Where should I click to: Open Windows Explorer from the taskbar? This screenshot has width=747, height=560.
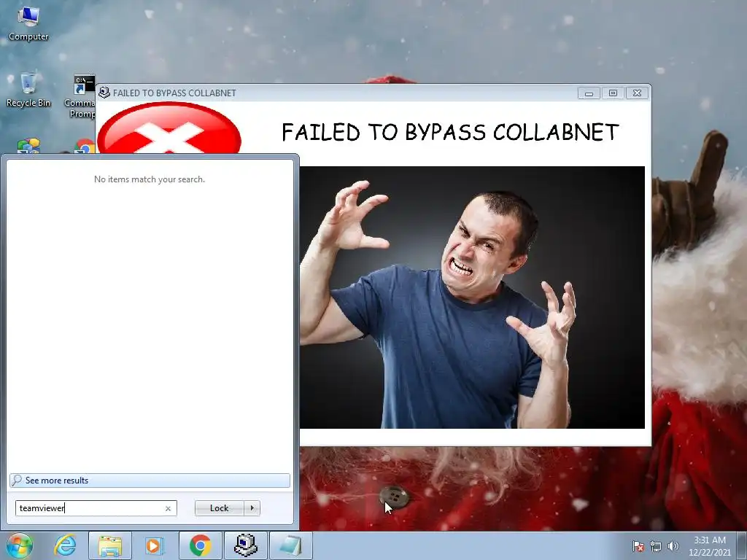click(x=110, y=545)
